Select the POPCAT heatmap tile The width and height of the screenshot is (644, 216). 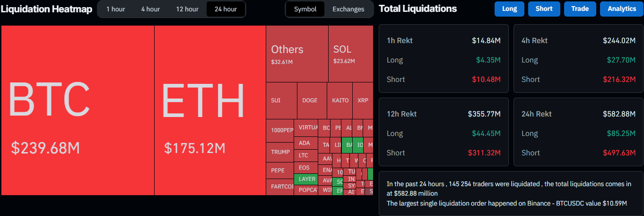coord(306,190)
